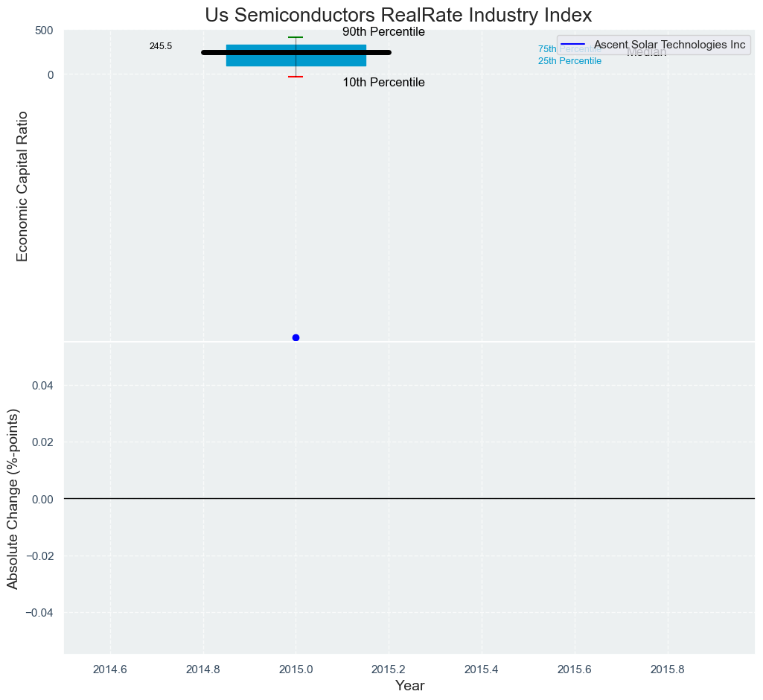Click the chart title Us Semiconductors RealRate
Image resolution: width=763 pixels, height=700 pixels.
click(398, 15)
